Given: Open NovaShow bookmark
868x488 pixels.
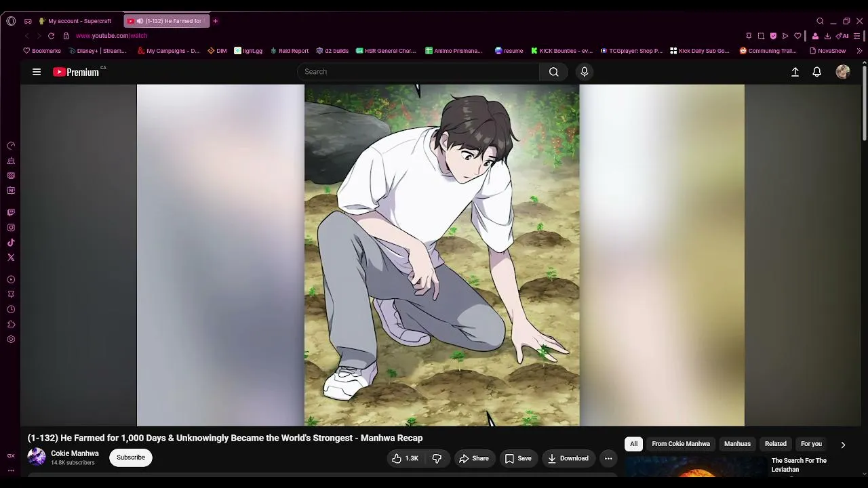Looking at the screenshot, I should (827, 51).
